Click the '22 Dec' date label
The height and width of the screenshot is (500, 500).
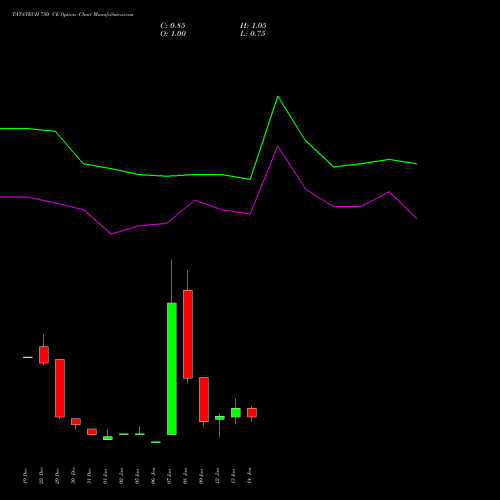click(x=42, y=476)
